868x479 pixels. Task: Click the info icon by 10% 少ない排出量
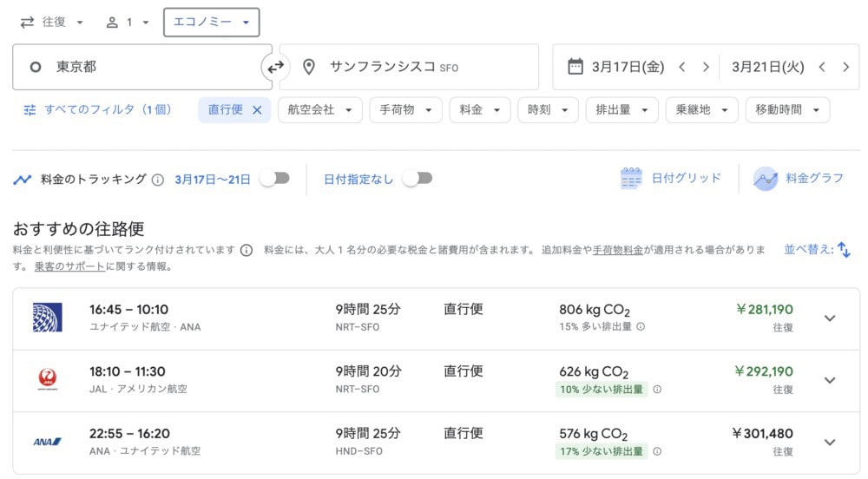pos(657,389)
